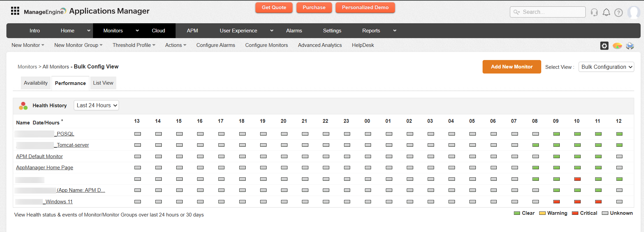
Task: Go to the APM menu
Action: pyautogui.click(x=192, y=31)
